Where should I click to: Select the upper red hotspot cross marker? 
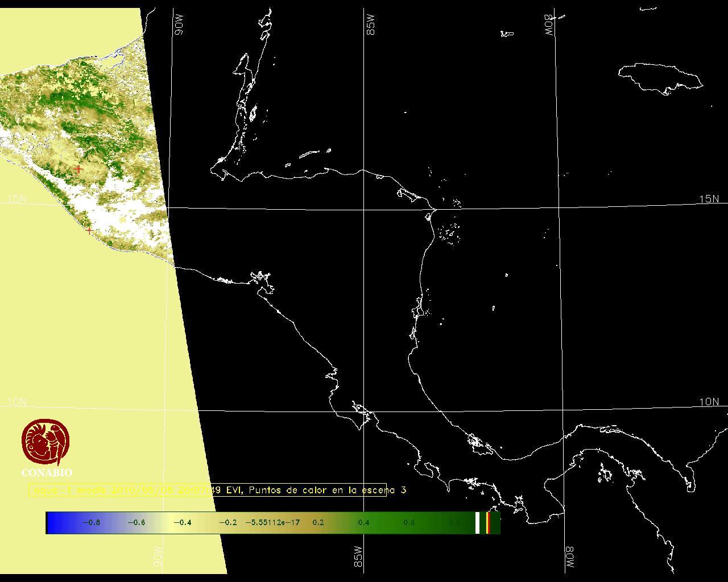78,169
